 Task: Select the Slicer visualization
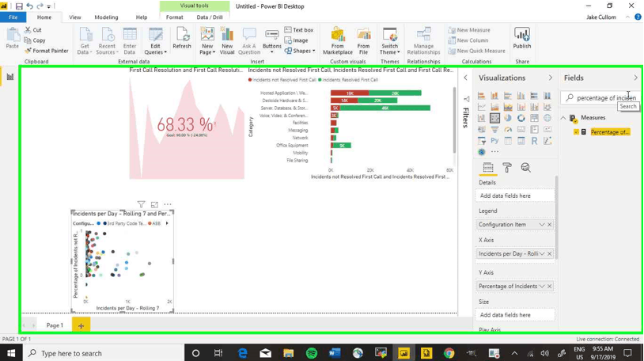tap(481, 141)
